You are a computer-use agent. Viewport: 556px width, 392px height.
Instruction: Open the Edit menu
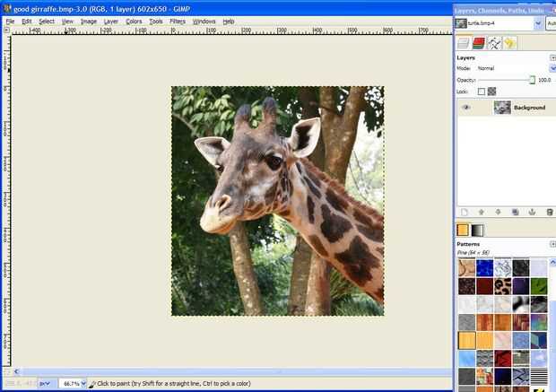27,22
